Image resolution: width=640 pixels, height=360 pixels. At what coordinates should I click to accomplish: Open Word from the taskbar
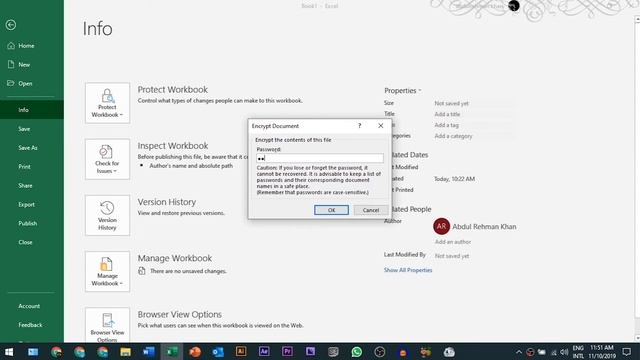[149, 352]
